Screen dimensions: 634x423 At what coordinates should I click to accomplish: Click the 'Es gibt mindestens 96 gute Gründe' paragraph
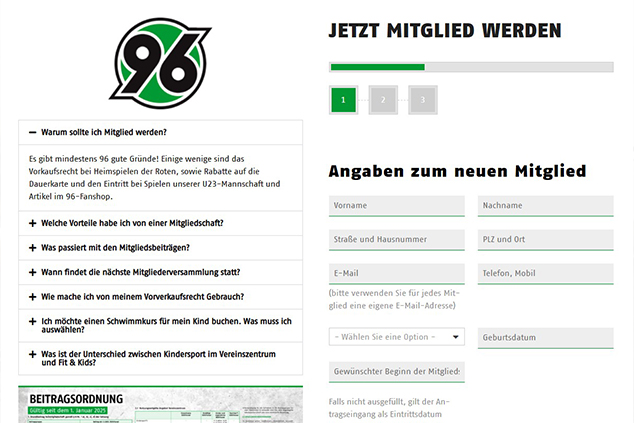tap(154, 178)
